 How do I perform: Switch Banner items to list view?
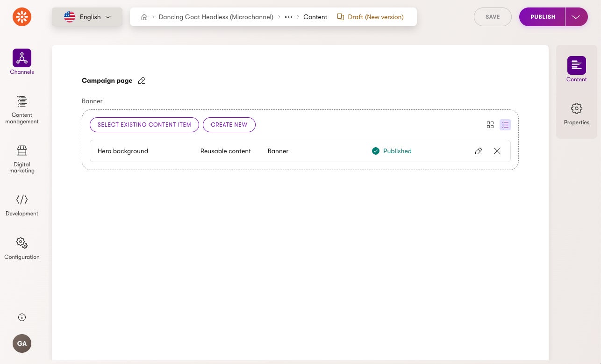(x=505, y=125)
